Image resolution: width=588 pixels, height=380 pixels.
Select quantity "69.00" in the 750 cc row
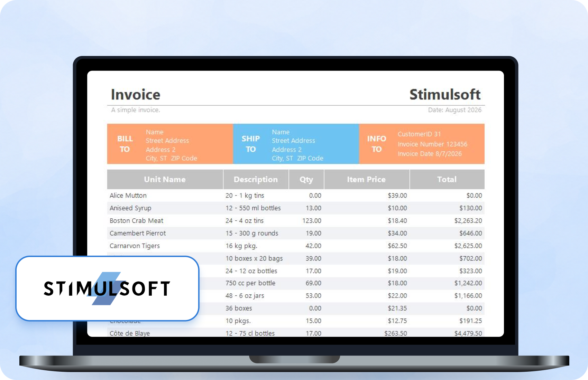[x=313, y=283]
